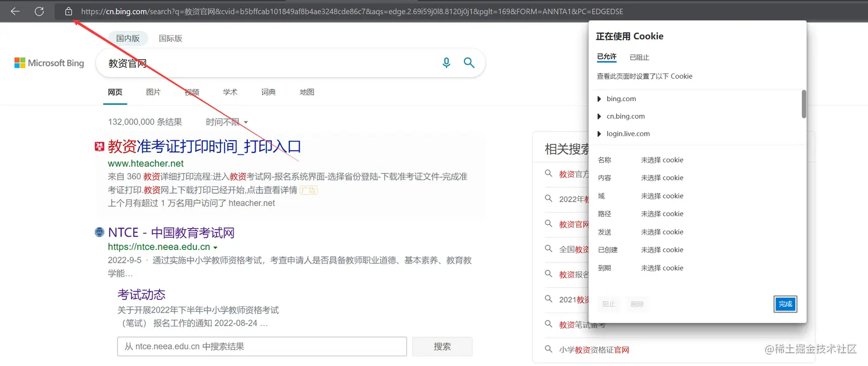Screen dimensions: 868x366
Task: Click the site search input under the NTCE result
Action: coord(261,346)
